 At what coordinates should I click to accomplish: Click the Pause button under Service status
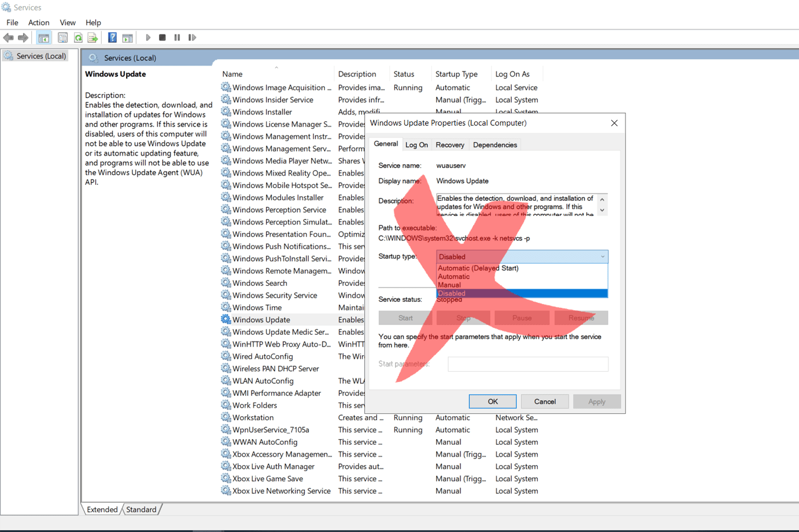522,318
